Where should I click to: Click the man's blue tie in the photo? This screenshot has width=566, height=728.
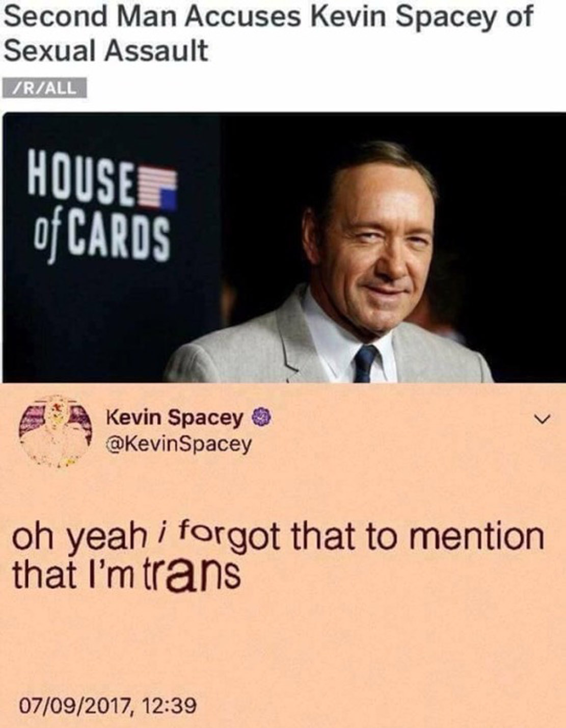[x=365, y=363]
